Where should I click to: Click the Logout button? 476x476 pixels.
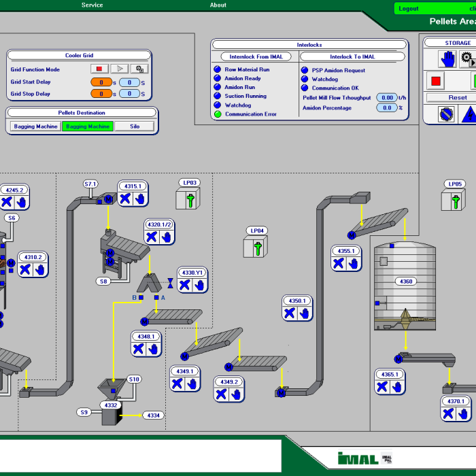click(409, 9)
